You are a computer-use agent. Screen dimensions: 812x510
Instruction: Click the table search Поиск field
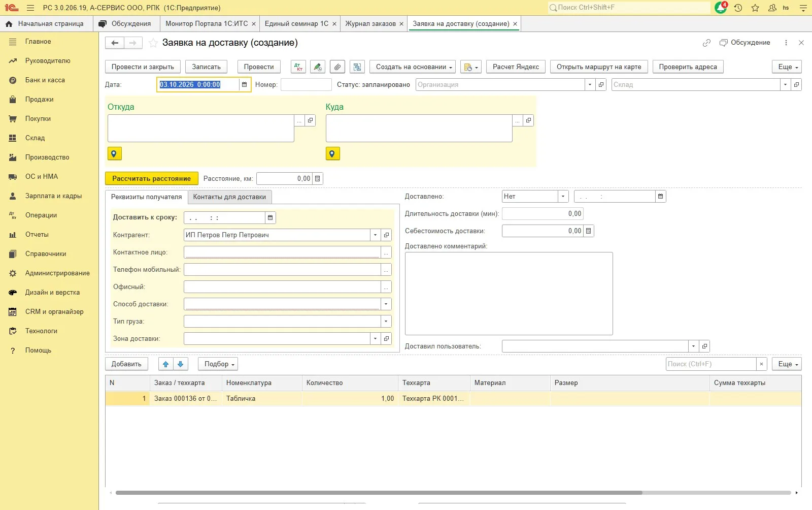pyautogui.click(x=711, y=364)
